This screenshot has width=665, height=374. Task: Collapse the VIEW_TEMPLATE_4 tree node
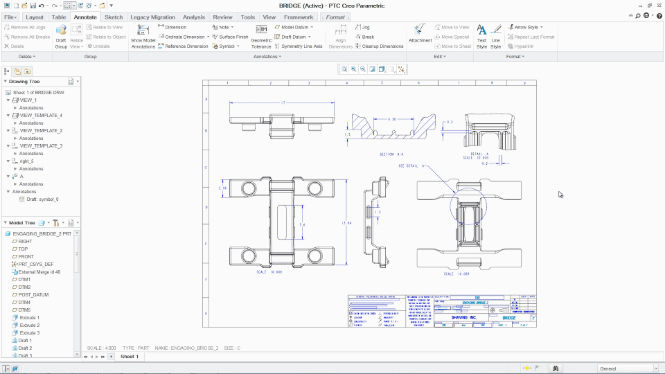[8, 115]
